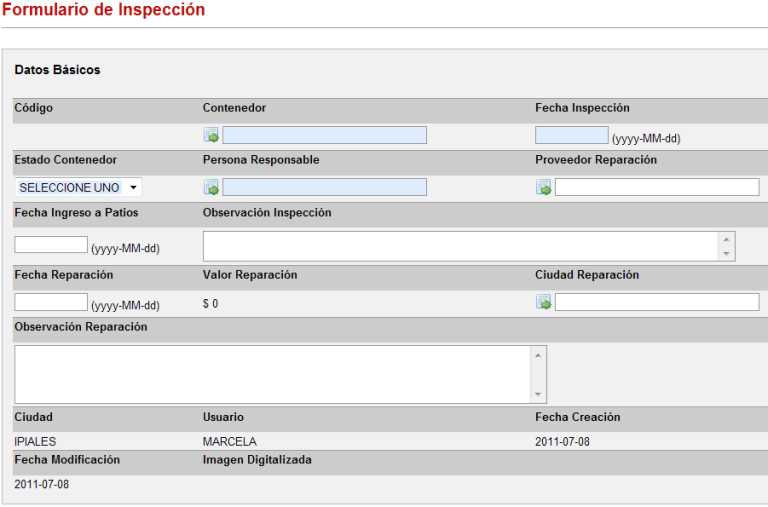Click the Valor Reparación $ 0 value

click(210, 304)
